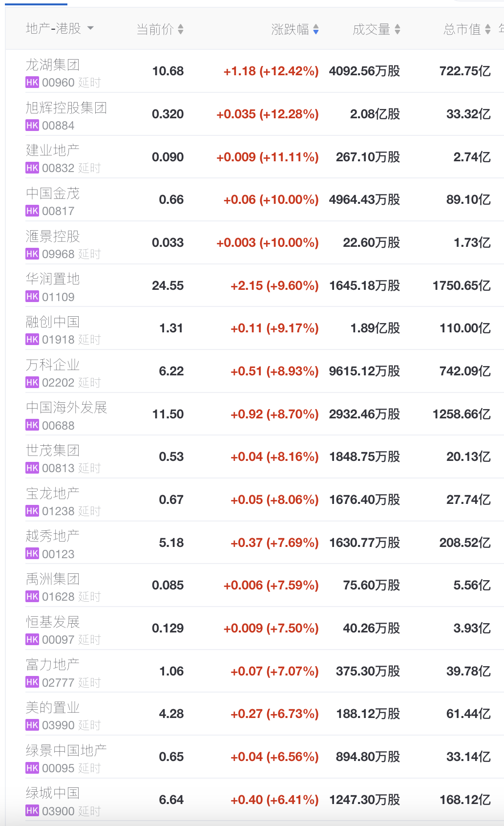Open the 越秀地产 stock link
Viewport: 504px width, 826px height.
53,536
